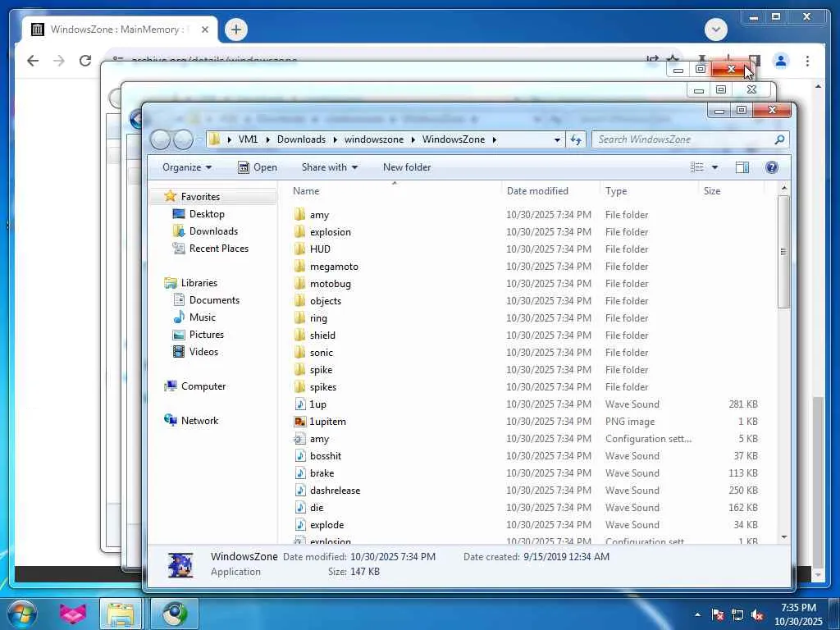
Task: Change view using the view icon
Action: tap(696, 167)
